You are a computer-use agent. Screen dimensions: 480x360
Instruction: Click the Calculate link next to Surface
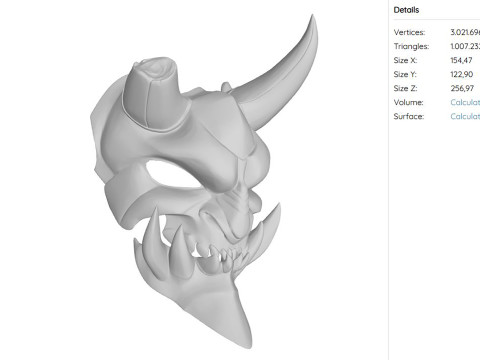465,116
